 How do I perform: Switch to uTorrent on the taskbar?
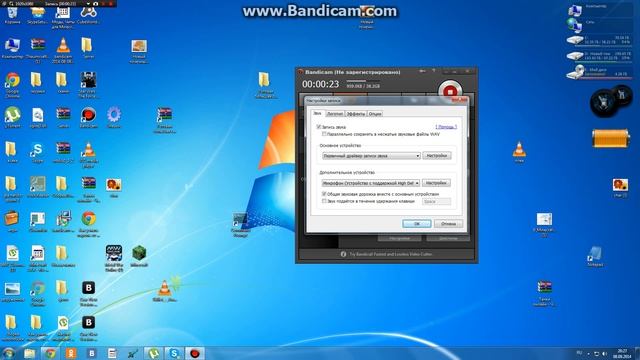[153, 353]
